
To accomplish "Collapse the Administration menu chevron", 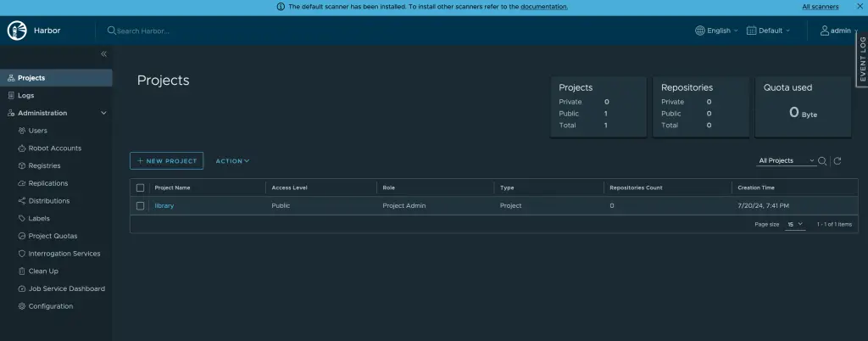I will 103,113.
